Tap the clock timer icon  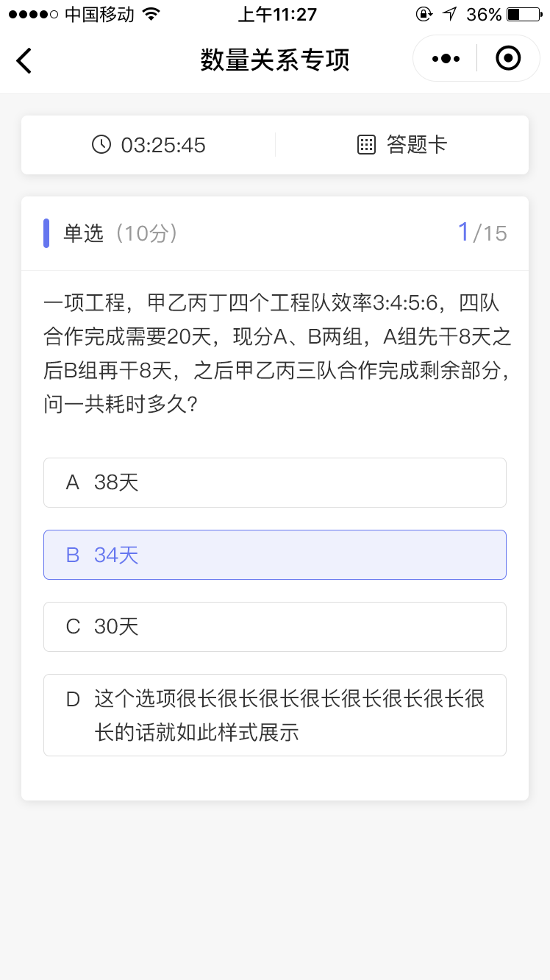click(101, 144)
